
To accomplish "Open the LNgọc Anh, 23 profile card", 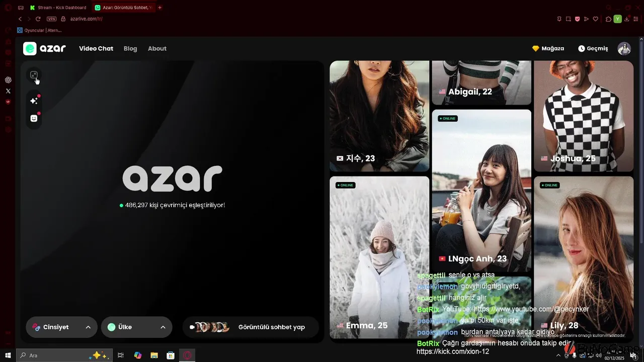I will (481, 191).
